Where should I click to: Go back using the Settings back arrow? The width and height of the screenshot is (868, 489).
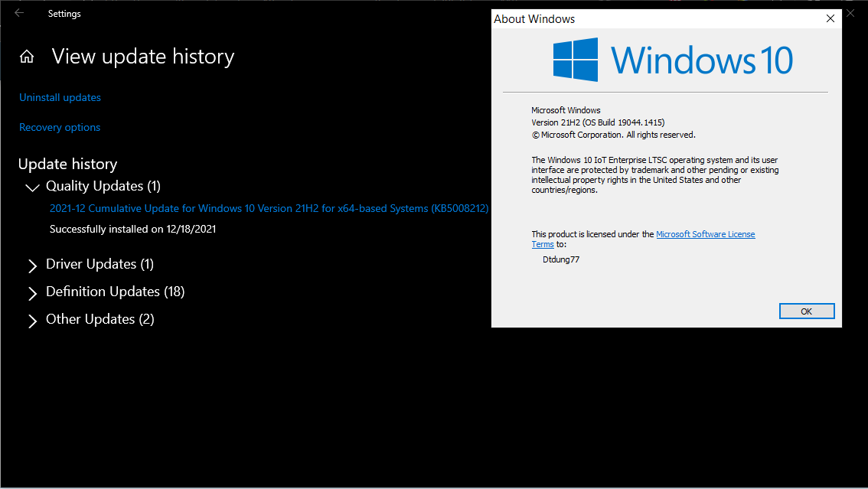pos(19,13)
